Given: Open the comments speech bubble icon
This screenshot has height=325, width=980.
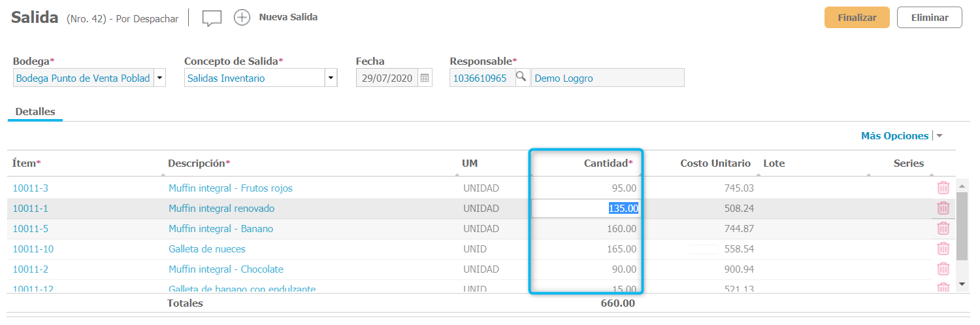Looking at the screenshot, I should tap(212, 18).
